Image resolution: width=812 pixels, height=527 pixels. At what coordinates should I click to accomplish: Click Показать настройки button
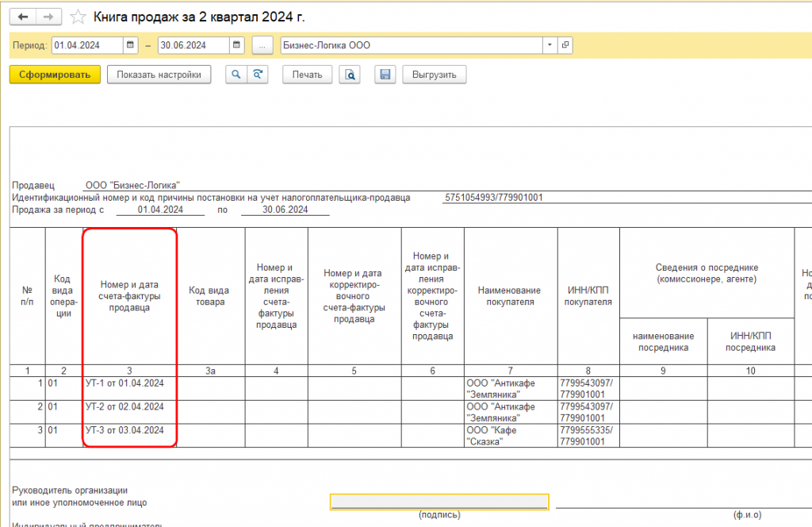tap(159, 75)
